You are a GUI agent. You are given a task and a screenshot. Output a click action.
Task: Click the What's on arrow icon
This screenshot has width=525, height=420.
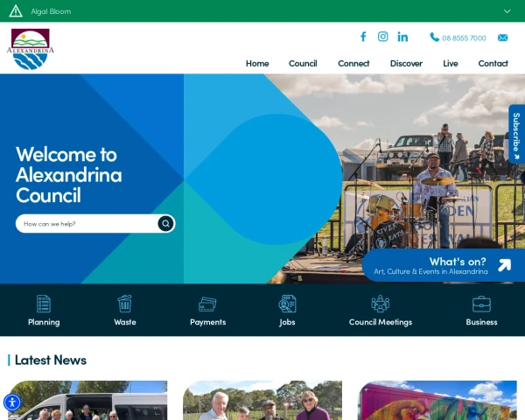pos(504,265)
